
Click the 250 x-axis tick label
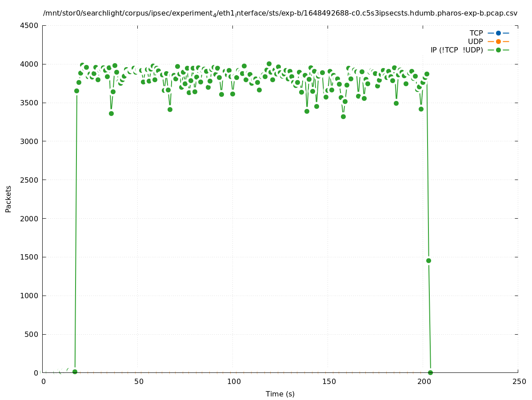pyautogui.click(x=519, y=382)
